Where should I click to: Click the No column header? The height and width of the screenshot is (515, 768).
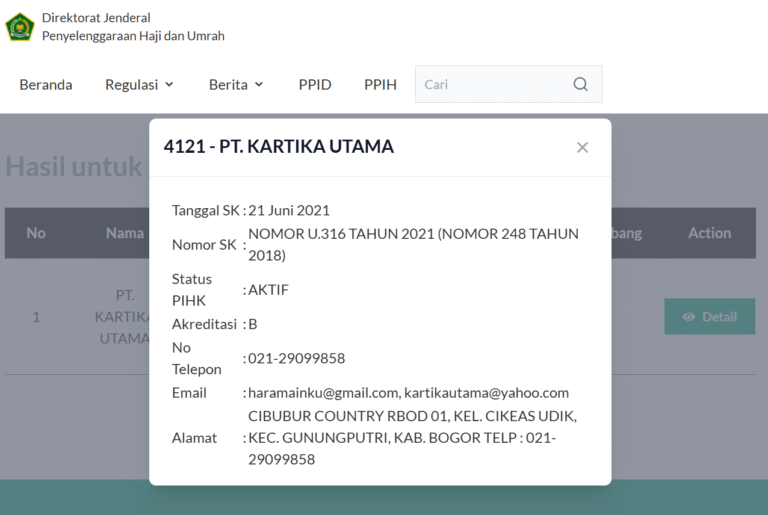(36, 233)
